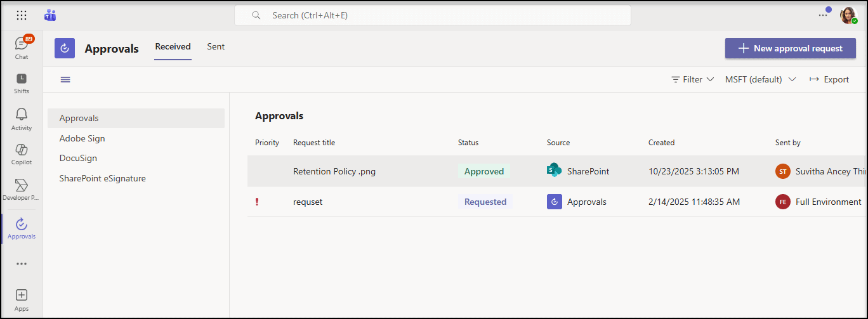868x319 pixels.
Task: Select Approvals in the provider list
Action: (136, 118)
